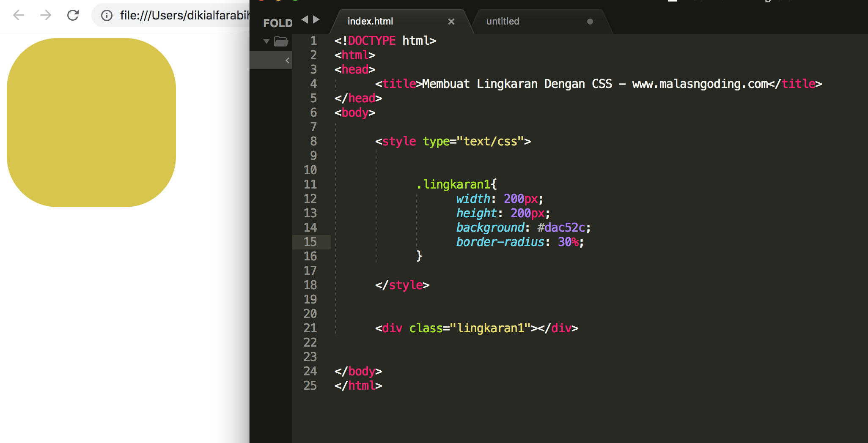Screen dimensions: 868x443
Task: Click the closing body tag on line 24
Action: pos(358,371)
